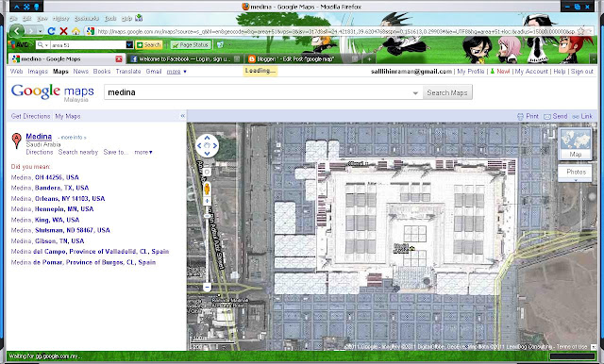The width and height of the screenshot is (604, 364).
Task: Open the My Maps link
Action: click(68, 116)
